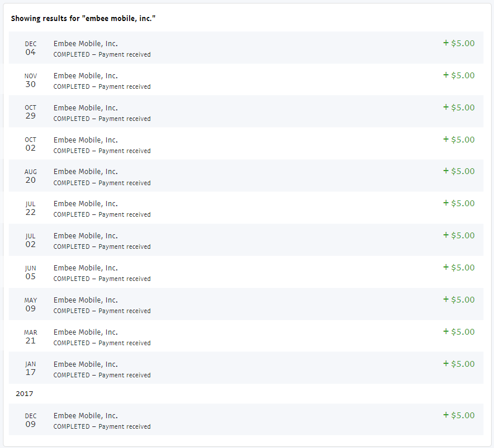Click the +$5.00 amount for Jan 17
This screenshot has width=494, height=448.
(x=459, y=364)
